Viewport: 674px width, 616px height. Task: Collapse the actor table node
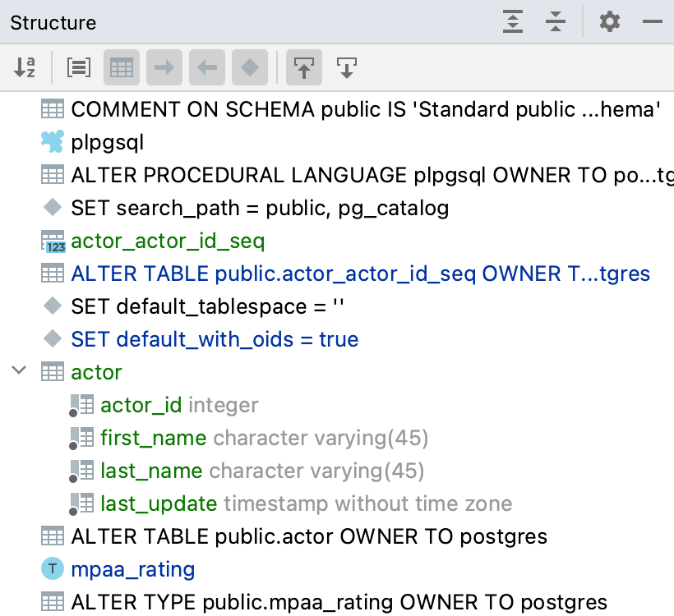19,372
